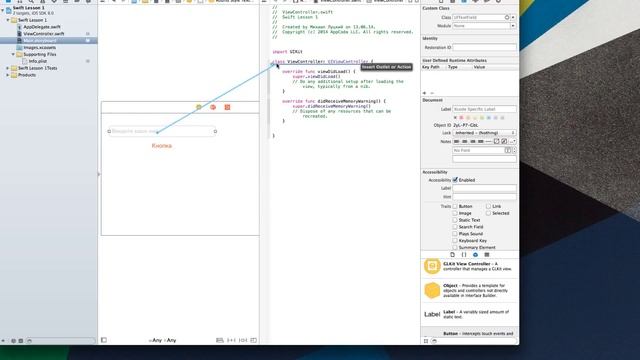Screen dimensions: 640x360
Task: Click the Document Label field
Action: 484,109
